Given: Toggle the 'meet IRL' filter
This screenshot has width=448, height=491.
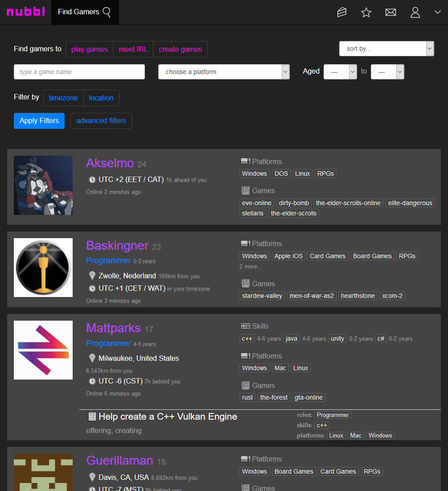Looking at the screenshot, I should click(133, 49).
